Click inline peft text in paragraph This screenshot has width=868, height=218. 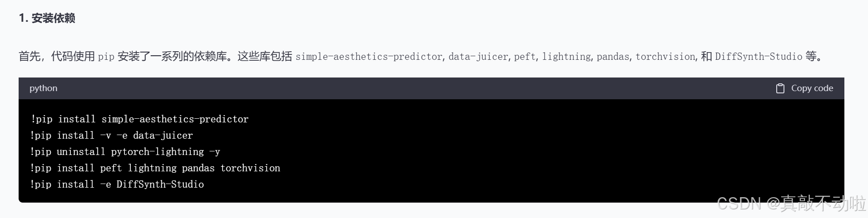tap(525, 57)
